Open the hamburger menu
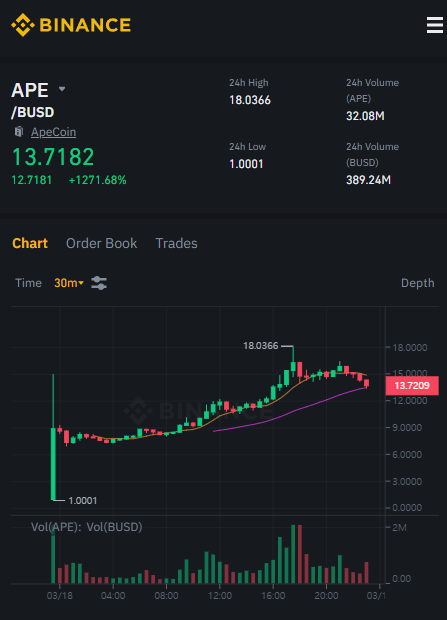 434,25
